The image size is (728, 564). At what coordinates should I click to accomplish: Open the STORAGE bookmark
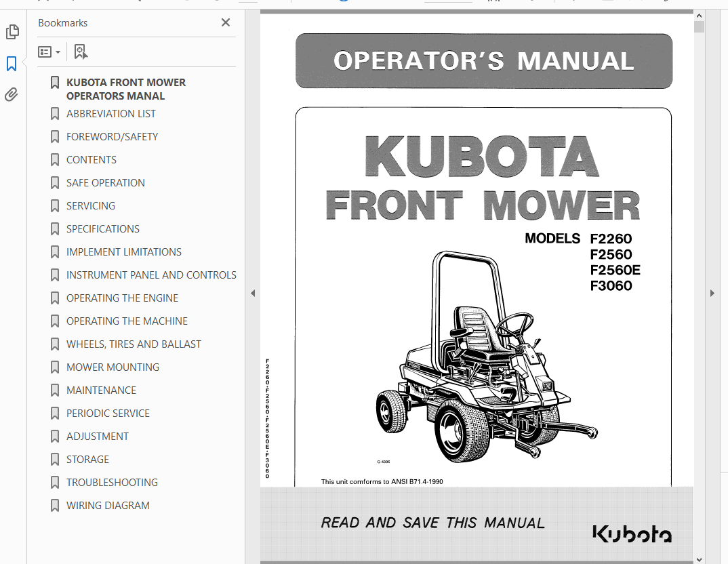[87, 460]
